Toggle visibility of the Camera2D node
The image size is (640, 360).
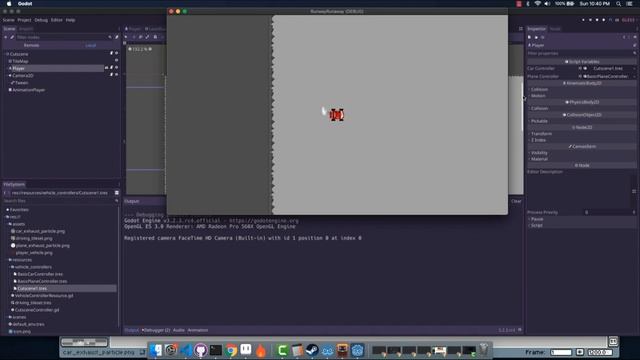coord(116,75)
